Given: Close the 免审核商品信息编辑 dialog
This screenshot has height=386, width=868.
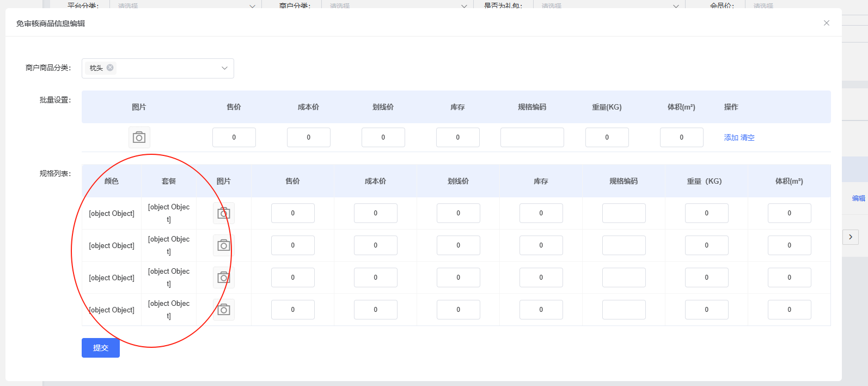Looking at the screenshot, I should [x=827, y=23].
